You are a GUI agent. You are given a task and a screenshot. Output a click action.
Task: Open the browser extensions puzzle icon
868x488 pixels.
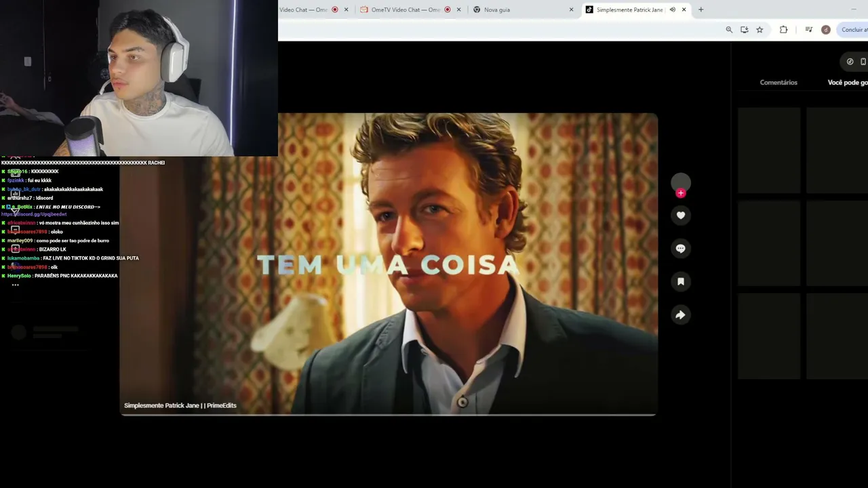(783, 30)
